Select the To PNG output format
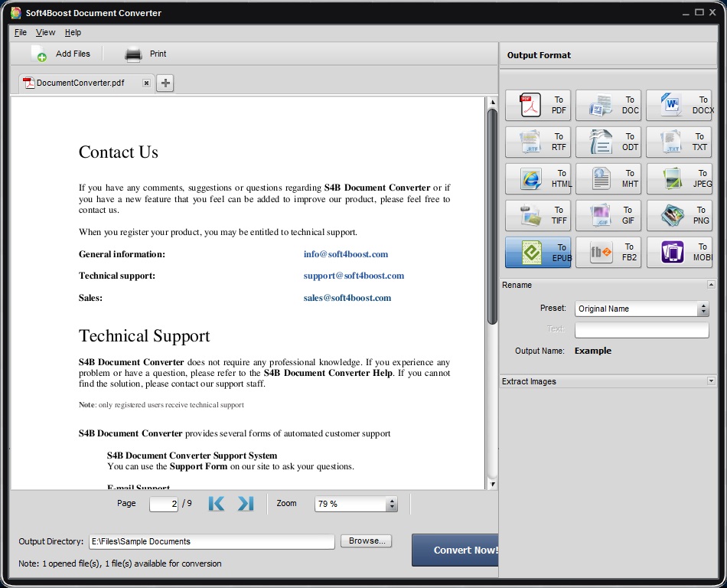The image size is (727, 588). pos(679,215)
